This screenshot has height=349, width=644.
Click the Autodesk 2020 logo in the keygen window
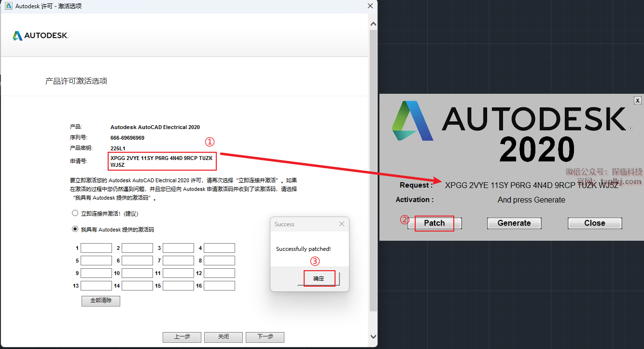coord(511,131)
